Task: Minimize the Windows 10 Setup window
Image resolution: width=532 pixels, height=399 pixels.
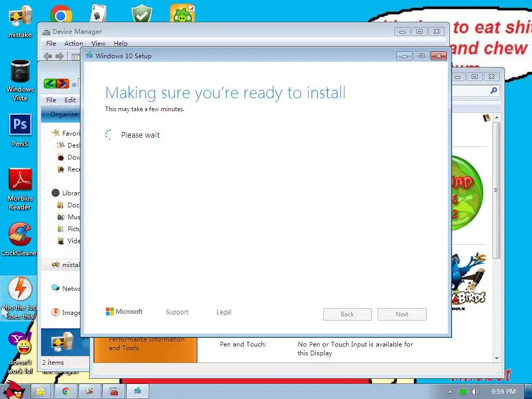Action: click(404, 56)
